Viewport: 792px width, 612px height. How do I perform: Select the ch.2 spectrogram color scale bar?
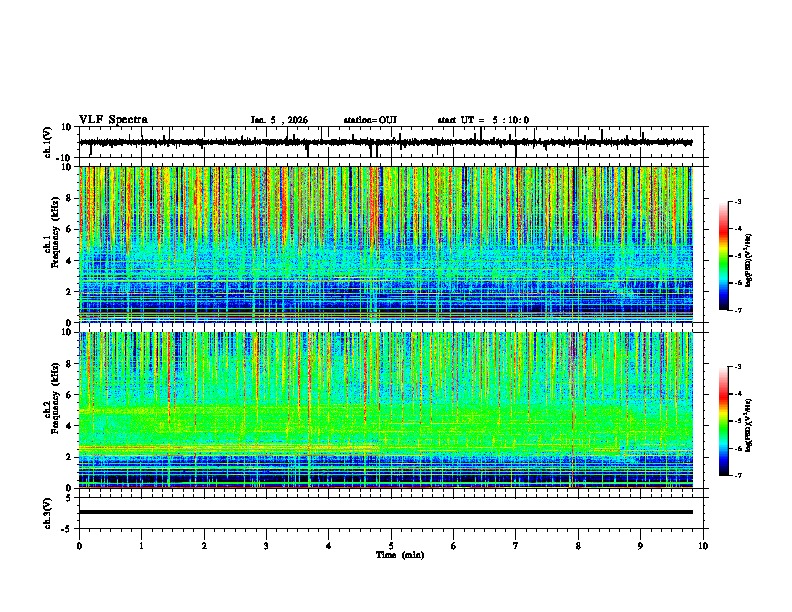click(723, 421)
